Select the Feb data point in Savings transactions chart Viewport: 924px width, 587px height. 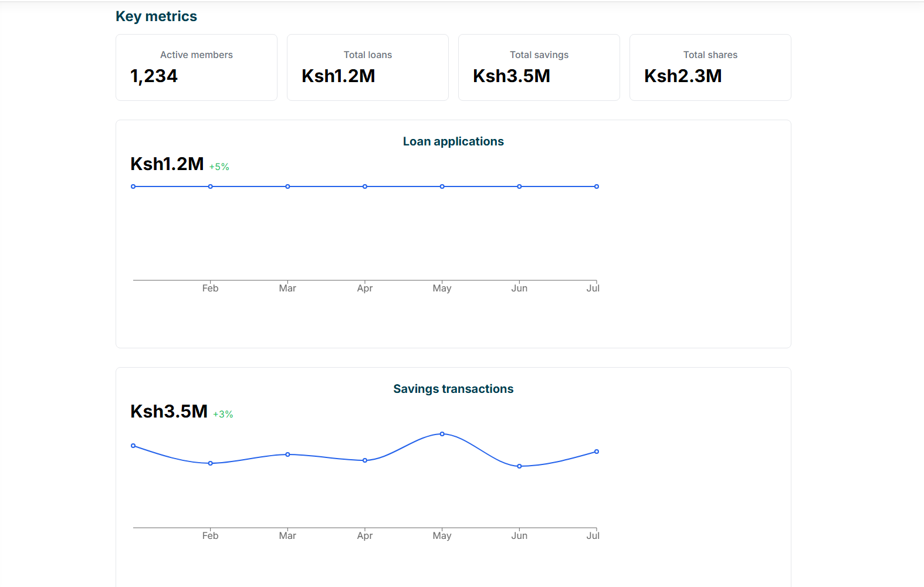(211, 463)
